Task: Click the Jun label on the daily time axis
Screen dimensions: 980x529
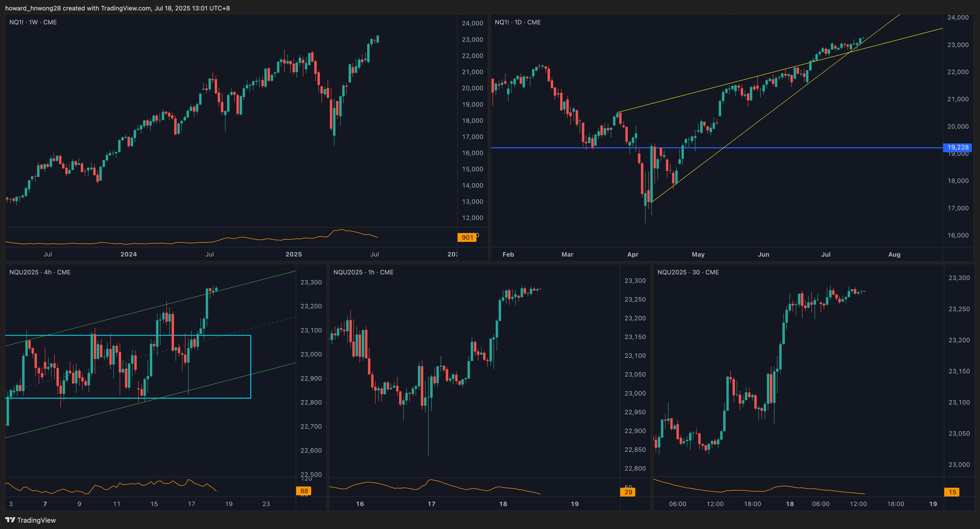Action: pos(764,254)
